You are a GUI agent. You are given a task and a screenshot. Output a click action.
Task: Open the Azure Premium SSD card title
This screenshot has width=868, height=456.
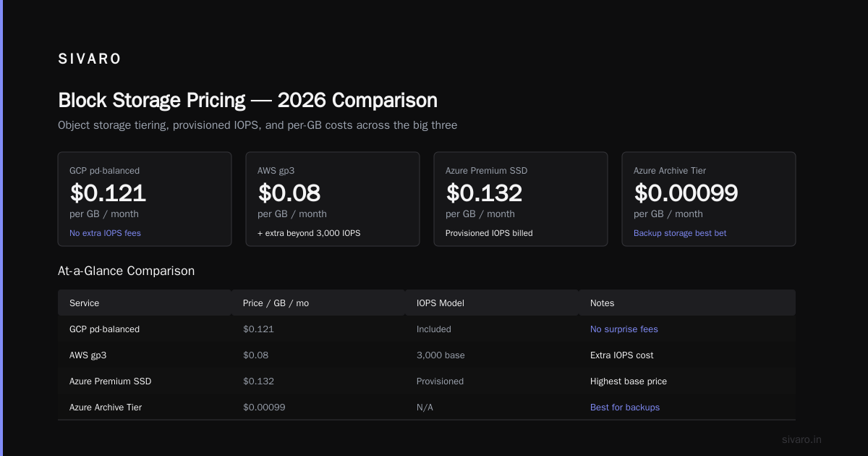(486, 171)
